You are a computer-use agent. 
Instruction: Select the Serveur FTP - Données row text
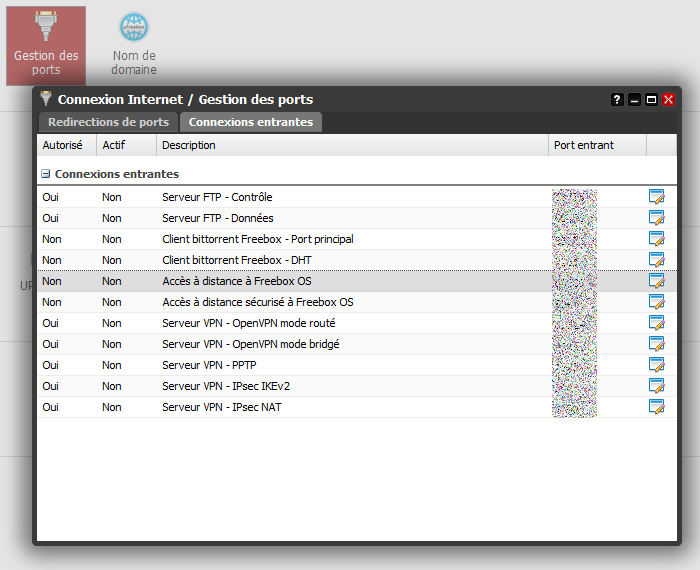(x=218, y=218)
